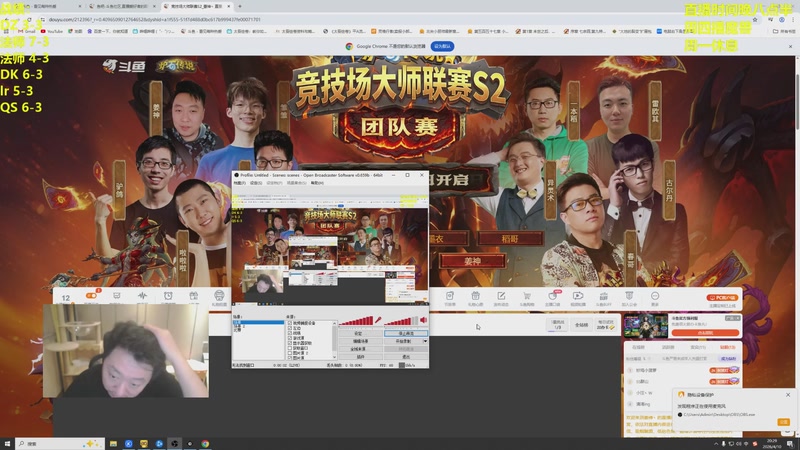Adjust the OBS desktop audio volume meter

(401, 320)
